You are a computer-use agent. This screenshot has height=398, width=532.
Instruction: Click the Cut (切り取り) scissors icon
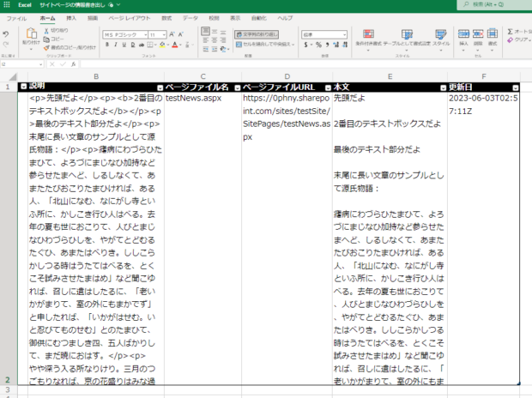[x=46, y=31]
